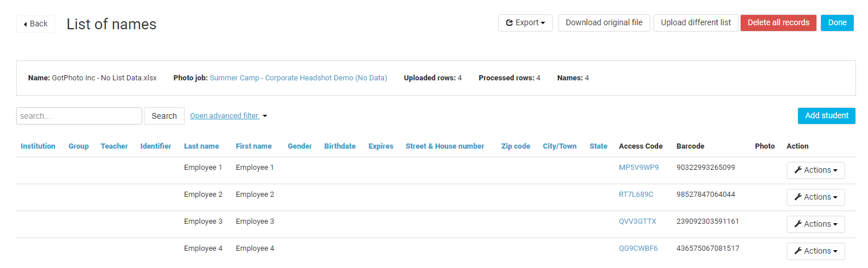Open advanced filter link
Screen dimensions: 868x268
(x=228, y=116)
